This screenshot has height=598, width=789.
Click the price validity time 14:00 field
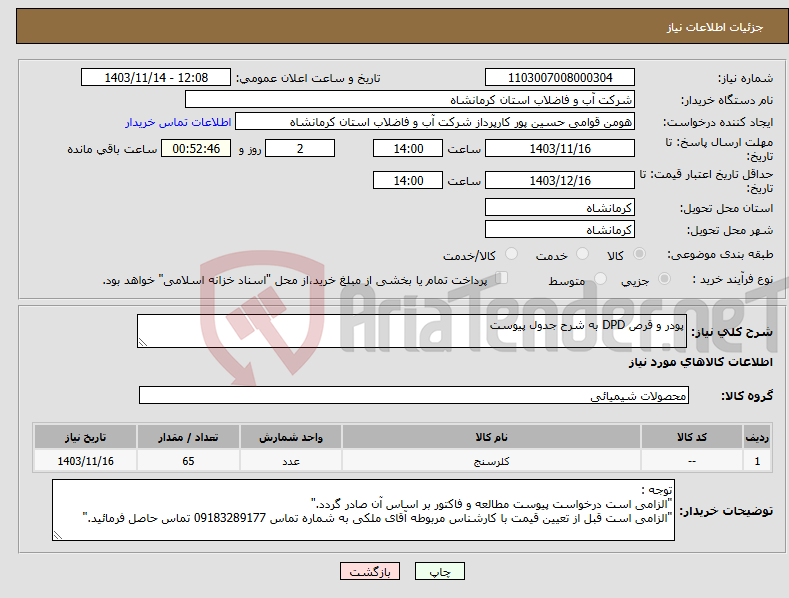point(408,180)
